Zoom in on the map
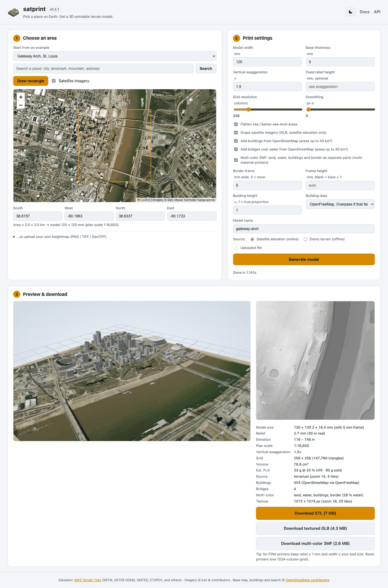This screenshot has height=588, width=388. coord(21,97)
